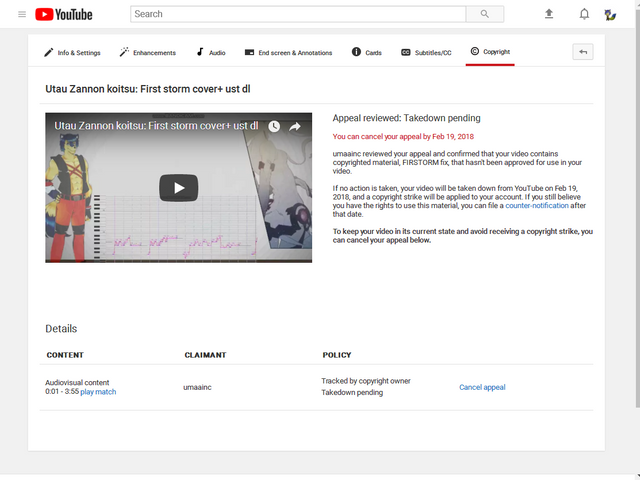Click the Enhancements wand icon
The width and height of the screenshot is (640, 480).
(x=124, y=52)
